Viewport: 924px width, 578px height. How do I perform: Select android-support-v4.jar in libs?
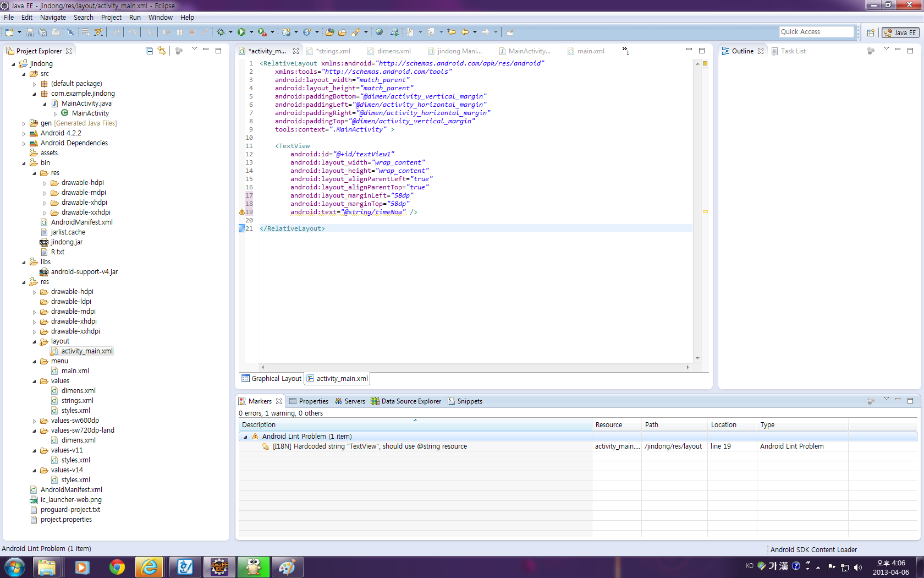tap(79, 272)
